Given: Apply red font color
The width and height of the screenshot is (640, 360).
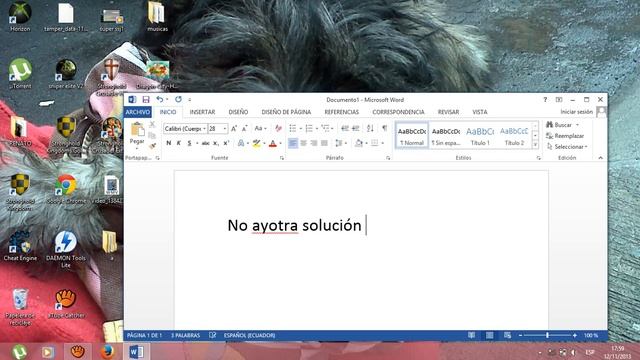Looking at the screenshot, I should click(273, 143).
